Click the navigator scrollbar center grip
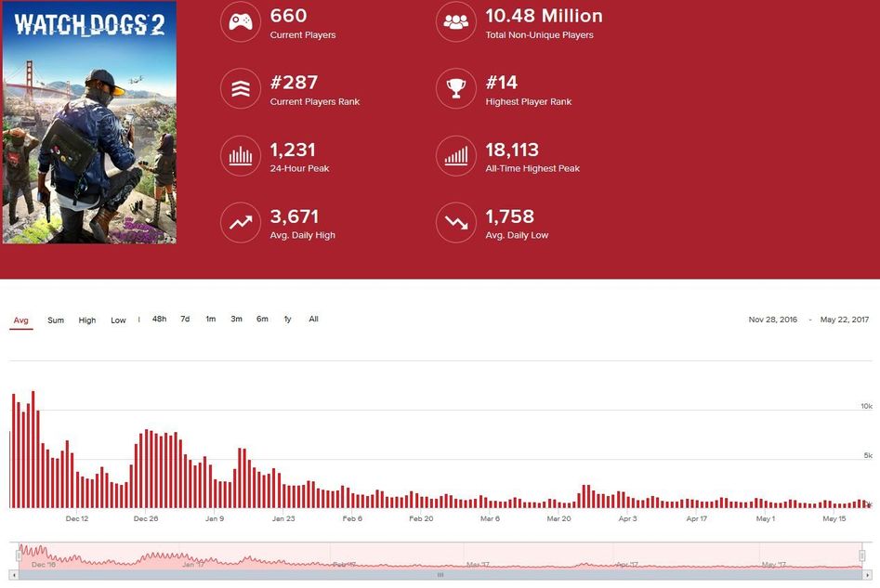The height and width of the screenshot is (588, 880). (x=440, y=575)
